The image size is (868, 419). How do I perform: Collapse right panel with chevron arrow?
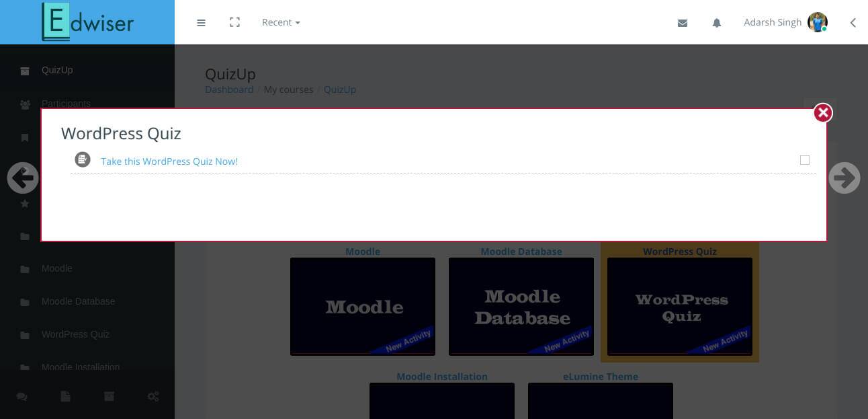point(853,23)
